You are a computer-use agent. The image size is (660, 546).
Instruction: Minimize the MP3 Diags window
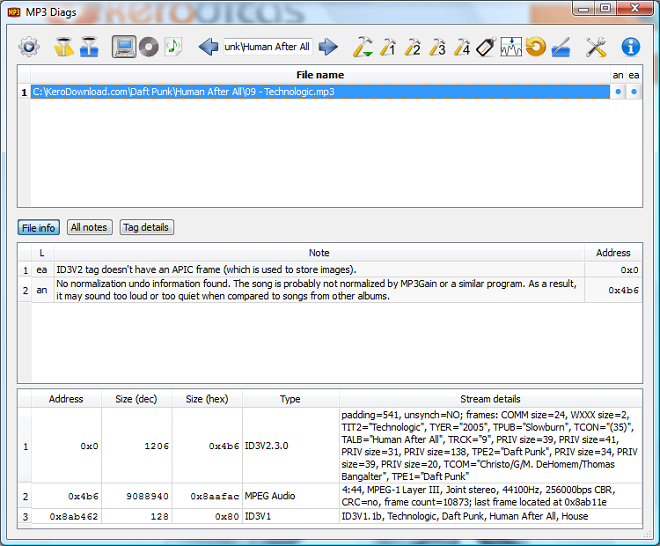(583, 9)
